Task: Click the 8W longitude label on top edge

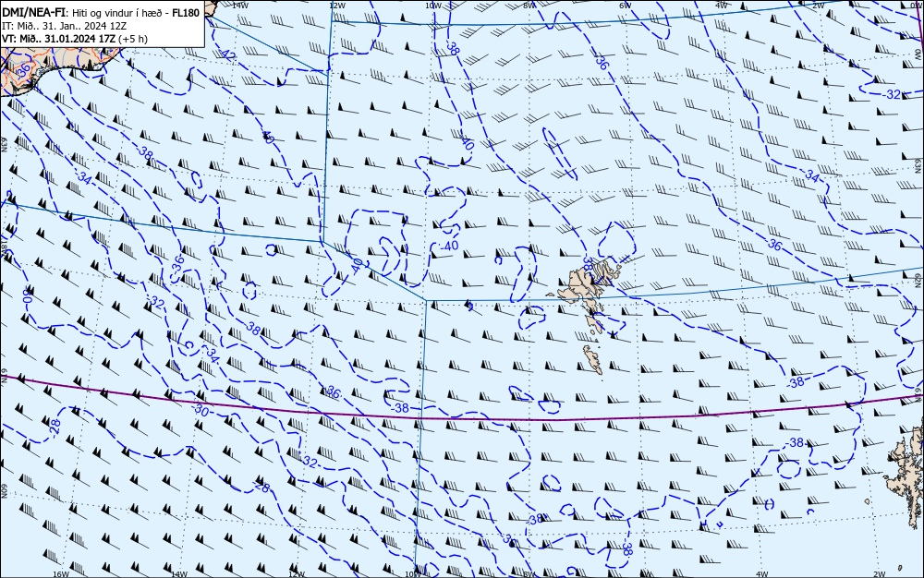Action: 529,6
